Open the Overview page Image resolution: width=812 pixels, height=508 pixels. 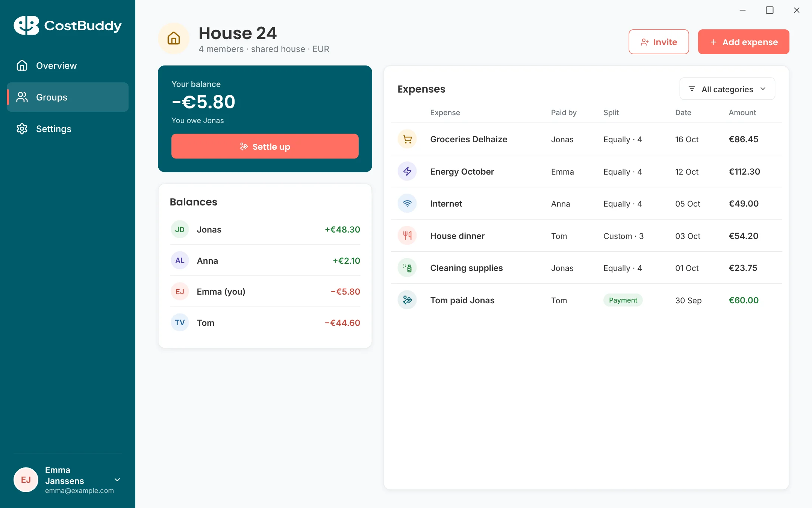(x=68, y=65)
